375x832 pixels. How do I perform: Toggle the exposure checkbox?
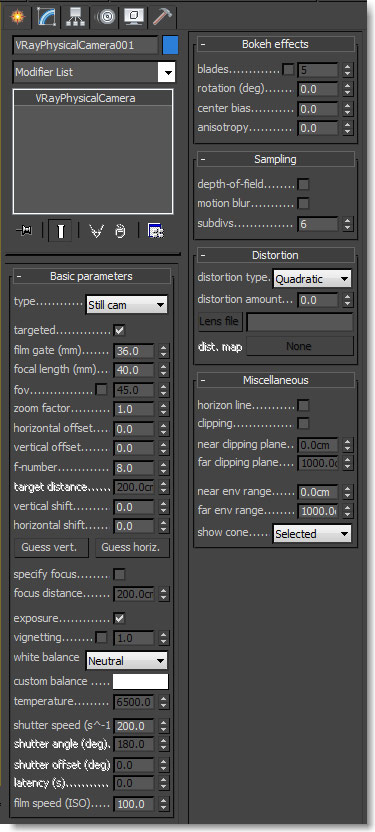(x=119, y=618)
